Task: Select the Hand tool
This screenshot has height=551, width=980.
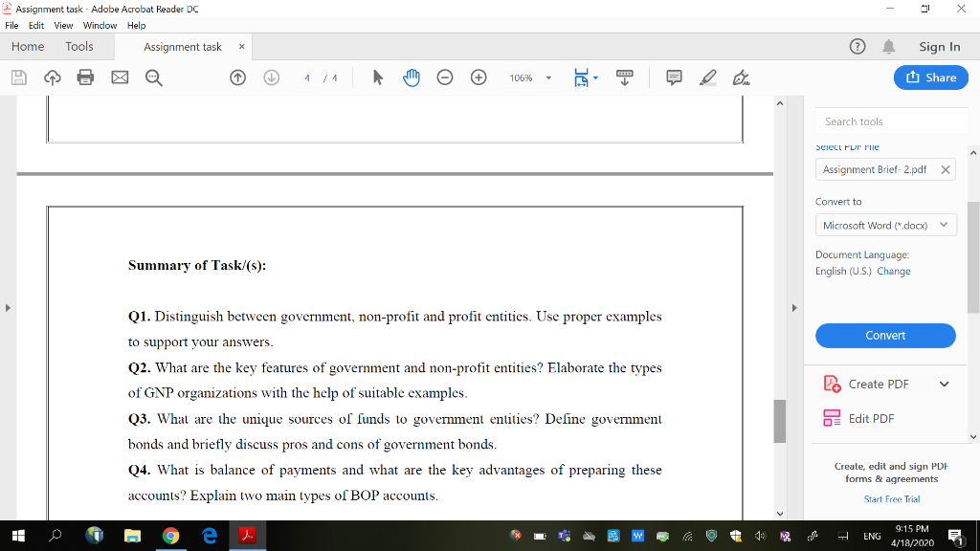Action: coord(412,77)
